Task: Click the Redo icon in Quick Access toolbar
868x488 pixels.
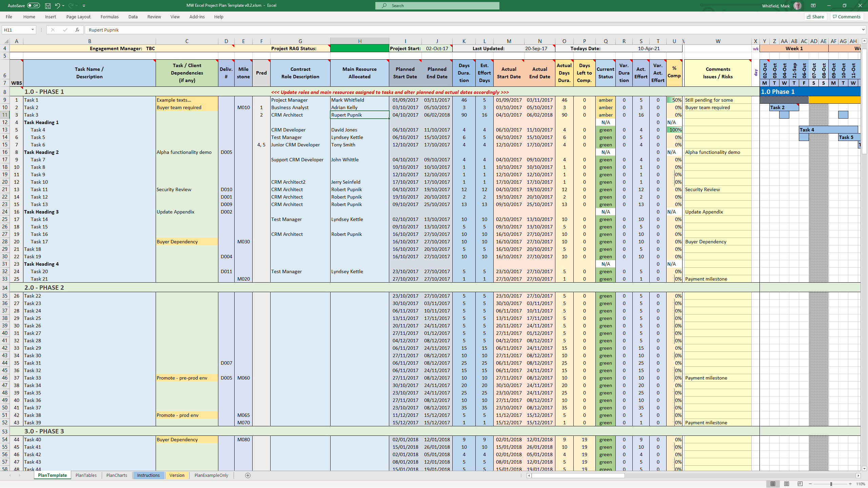Action: click(72, 5)
